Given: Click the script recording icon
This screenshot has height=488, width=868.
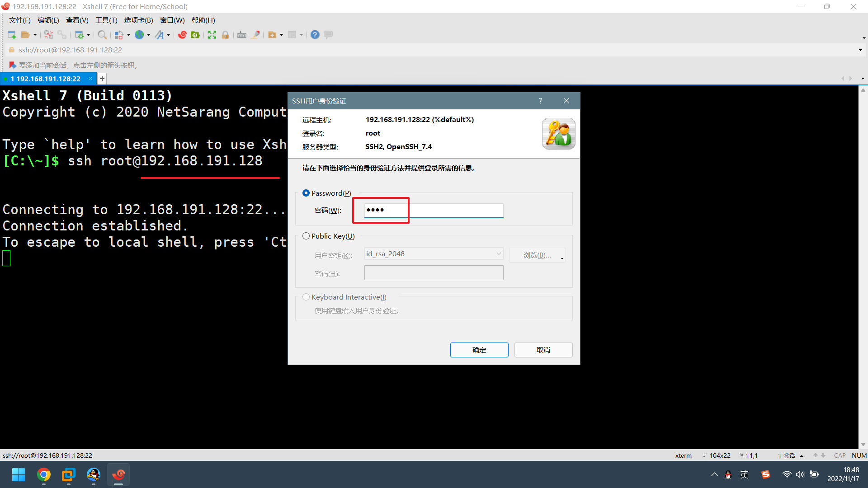Looking at the screenshot, I should pyautogui.click(x=256, y=35).
